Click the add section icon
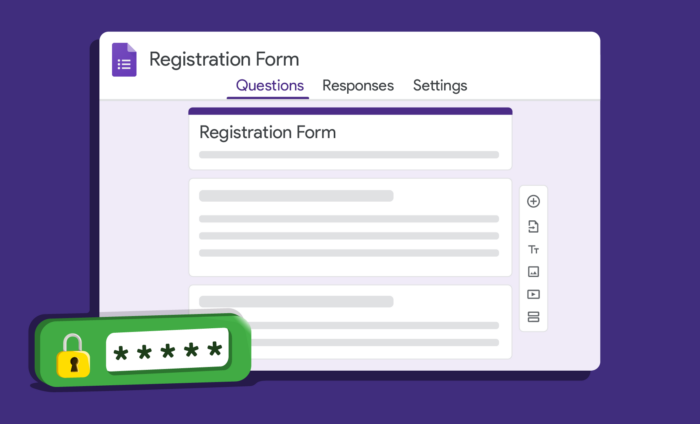The image size is (700, 424). click(x=533, y=317)
